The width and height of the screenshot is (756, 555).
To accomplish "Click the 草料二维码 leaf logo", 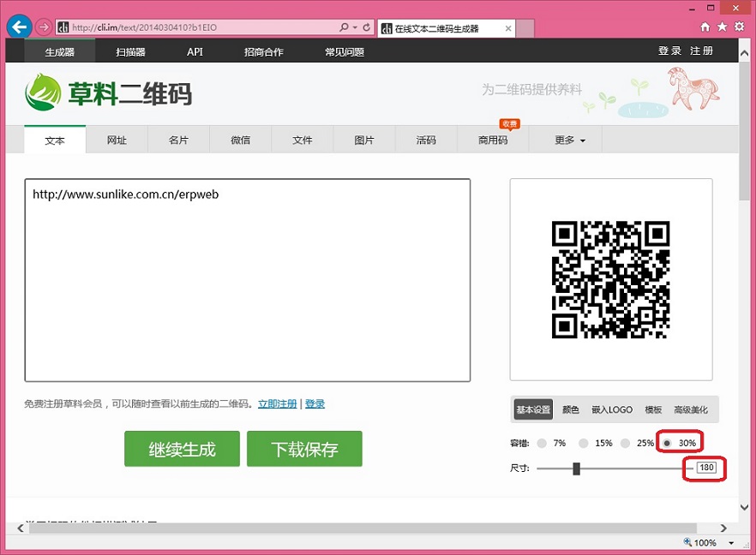I will tap(43, 92).
